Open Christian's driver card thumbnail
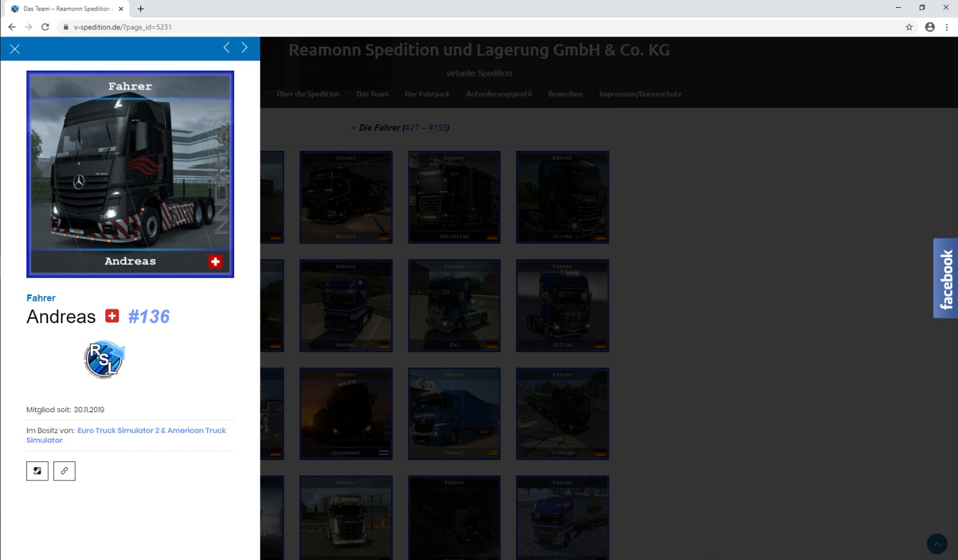 (454, 197)
